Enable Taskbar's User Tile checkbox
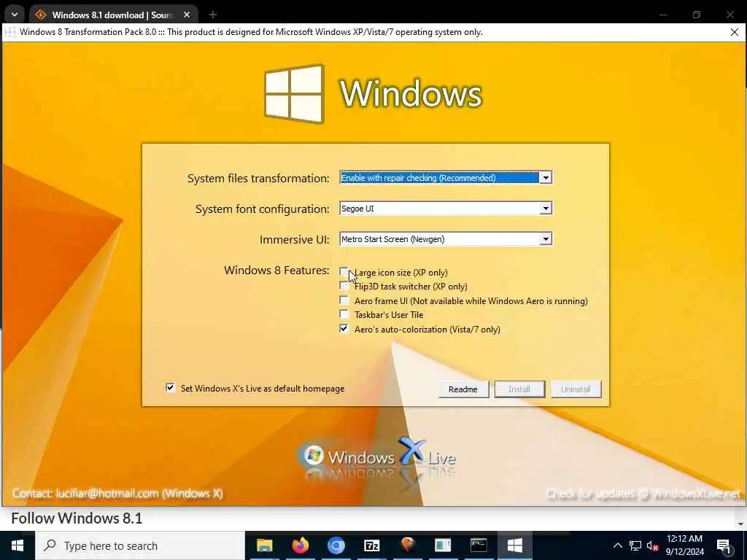 [x=344, y=314]
